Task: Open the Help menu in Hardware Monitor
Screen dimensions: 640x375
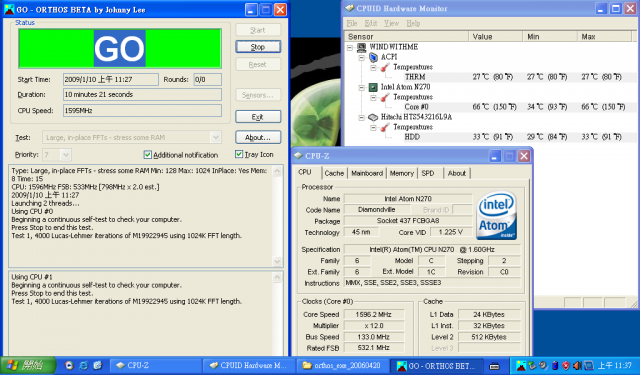Action: pos(413,23)
